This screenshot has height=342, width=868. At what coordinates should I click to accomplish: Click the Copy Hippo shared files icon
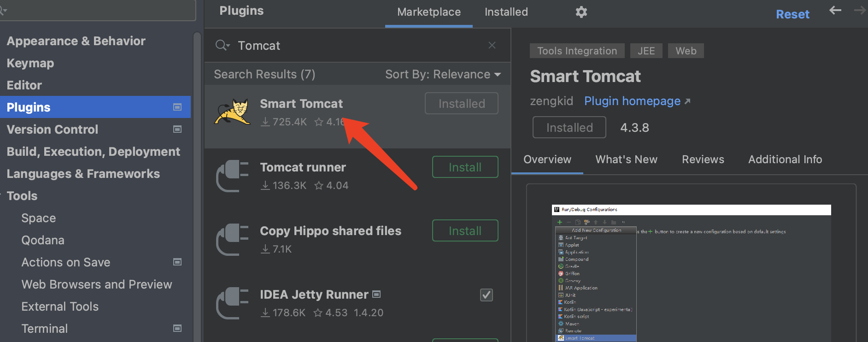click(x=233, y=239)
